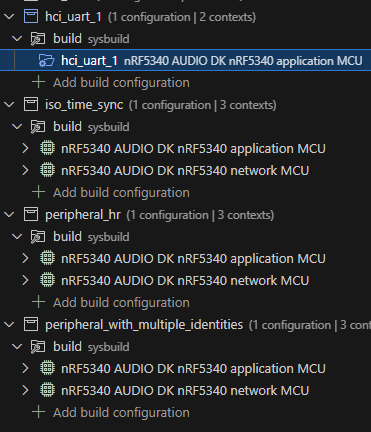Select the hci_uart_1 nRF5340 application MCU row
The width and height of the screenshot is (371, 432).
tap(185, 61)
